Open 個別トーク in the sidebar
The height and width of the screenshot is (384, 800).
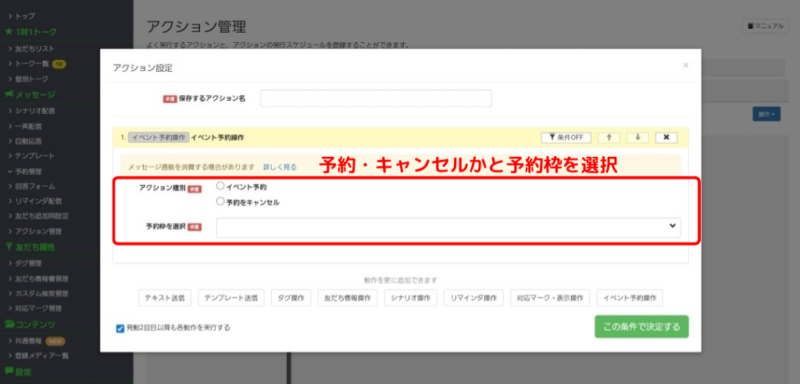point(32,79)
